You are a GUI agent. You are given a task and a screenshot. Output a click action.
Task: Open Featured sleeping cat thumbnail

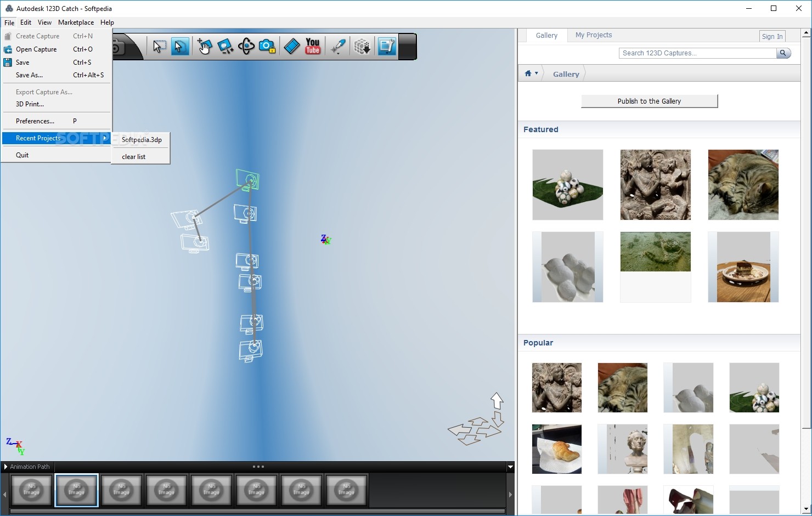click(x=743, y=185)
